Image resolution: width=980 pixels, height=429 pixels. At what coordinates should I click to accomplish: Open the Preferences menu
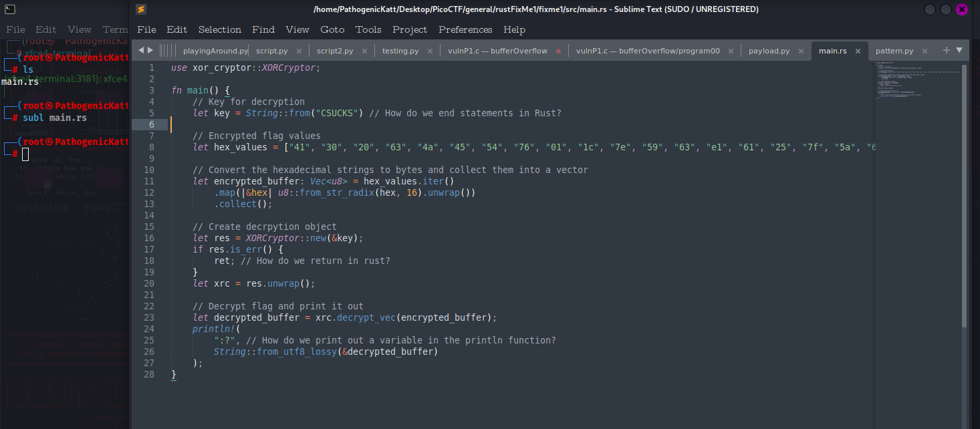click(465, 29)
